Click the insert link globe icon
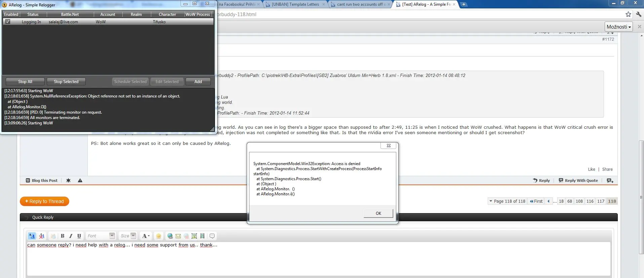This screenshot has width=644, height=278. coord(170,236)
